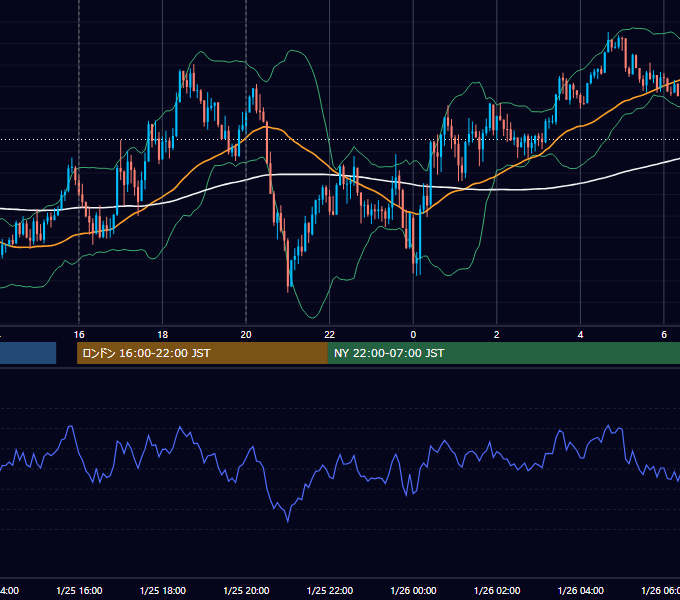Click the hour label 18 under price chart

coord(163,335)
